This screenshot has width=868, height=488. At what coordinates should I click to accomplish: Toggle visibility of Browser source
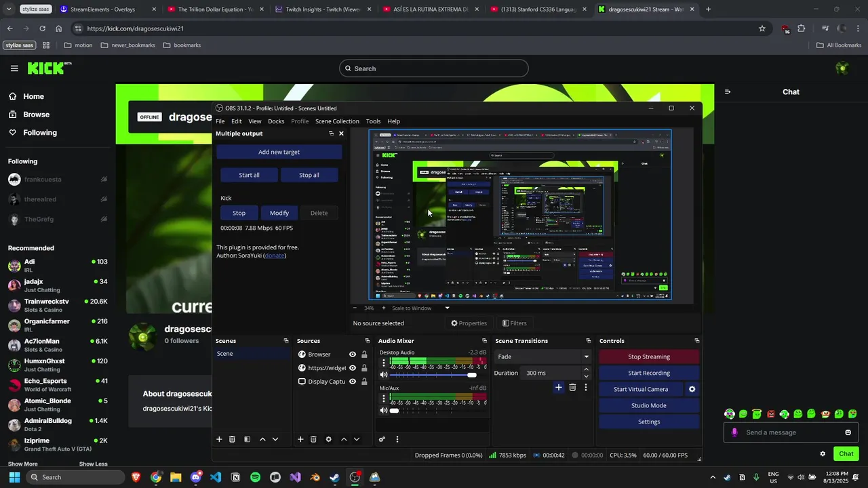[x=353, y=354]
